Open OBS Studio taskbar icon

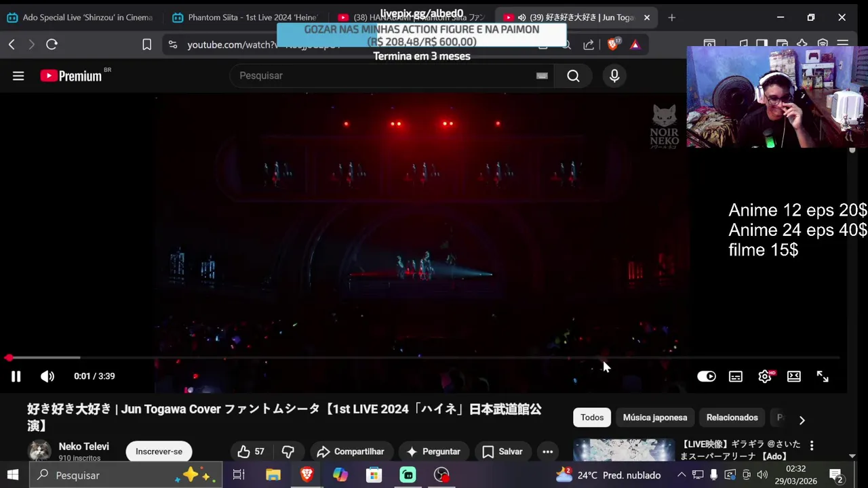pyautogui.click(x=441, y=475)
